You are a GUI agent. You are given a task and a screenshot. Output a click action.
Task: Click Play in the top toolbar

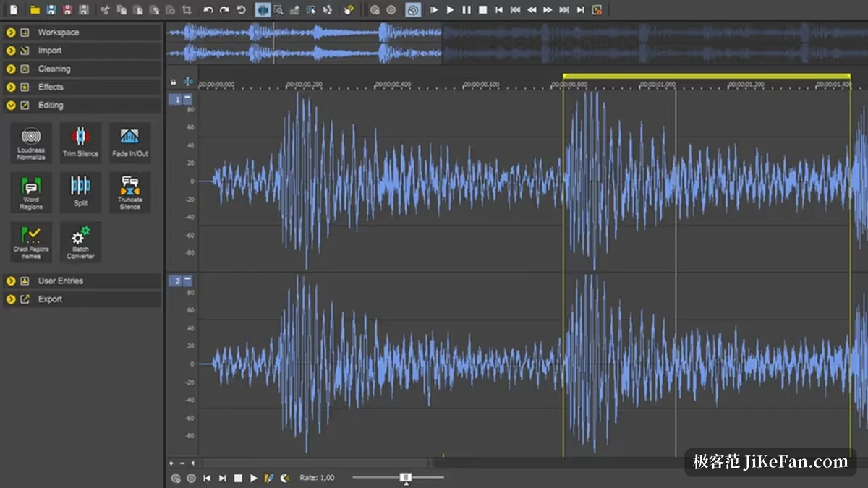450,10
